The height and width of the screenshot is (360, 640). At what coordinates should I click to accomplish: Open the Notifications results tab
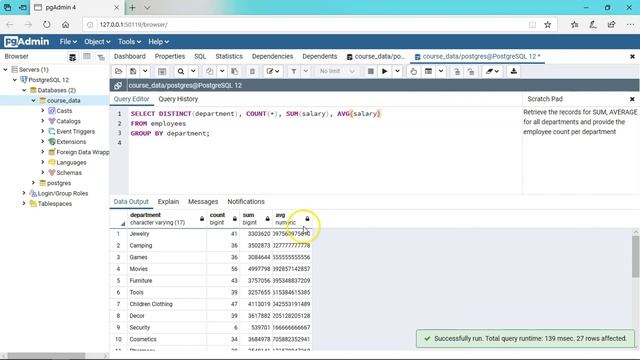(246, 202)
